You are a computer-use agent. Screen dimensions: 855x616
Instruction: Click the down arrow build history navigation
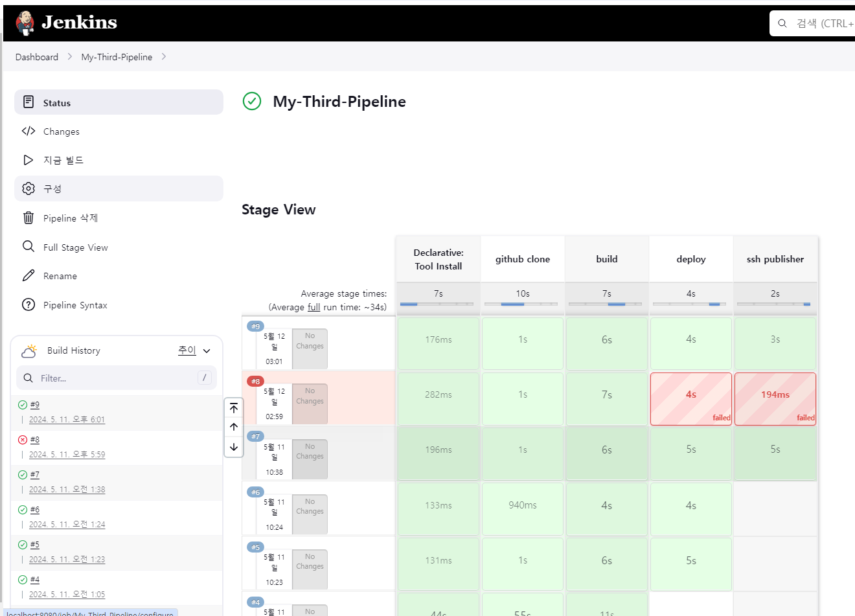point(234,447)
